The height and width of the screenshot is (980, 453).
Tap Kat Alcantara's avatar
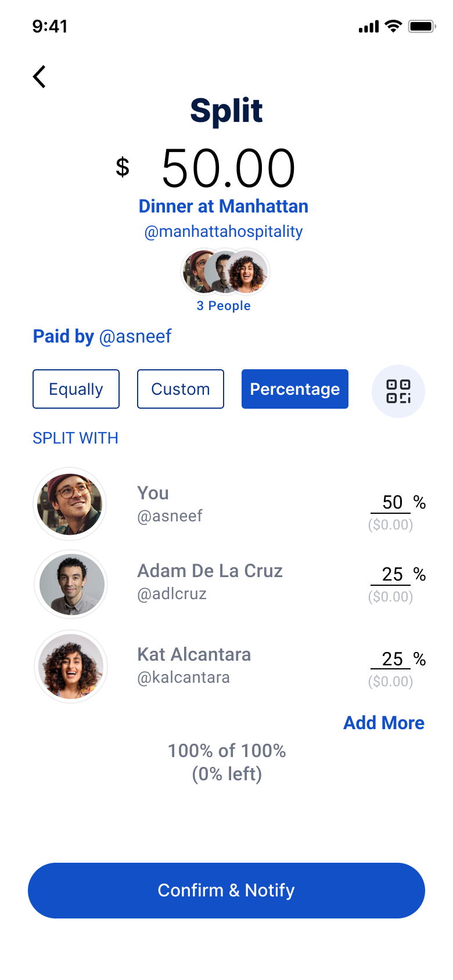coord(71,666)
